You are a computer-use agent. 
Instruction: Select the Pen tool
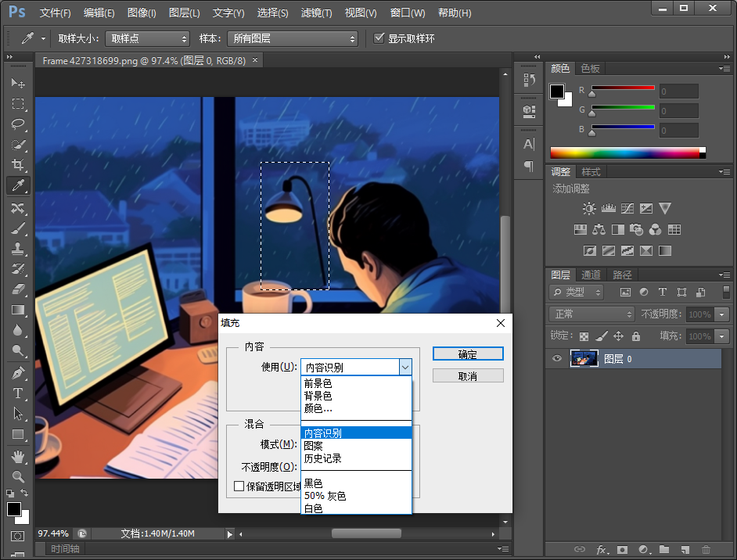[17, 373]
